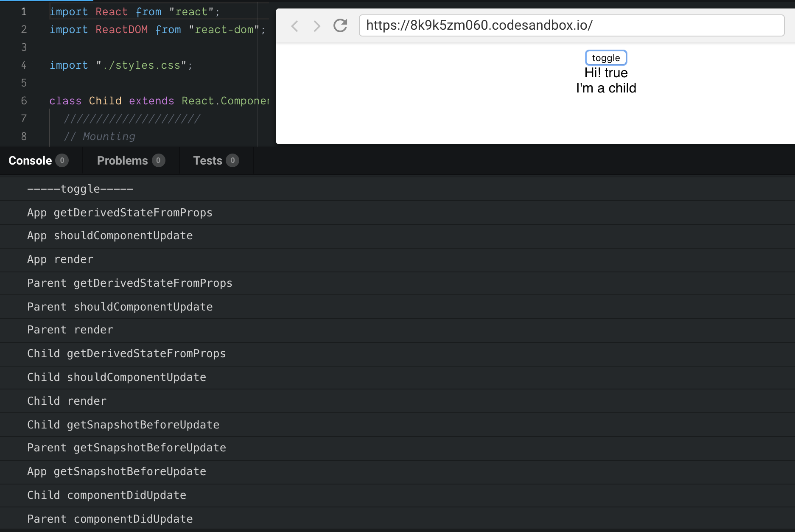Click the Console zero-count badge

pos(62,160)
